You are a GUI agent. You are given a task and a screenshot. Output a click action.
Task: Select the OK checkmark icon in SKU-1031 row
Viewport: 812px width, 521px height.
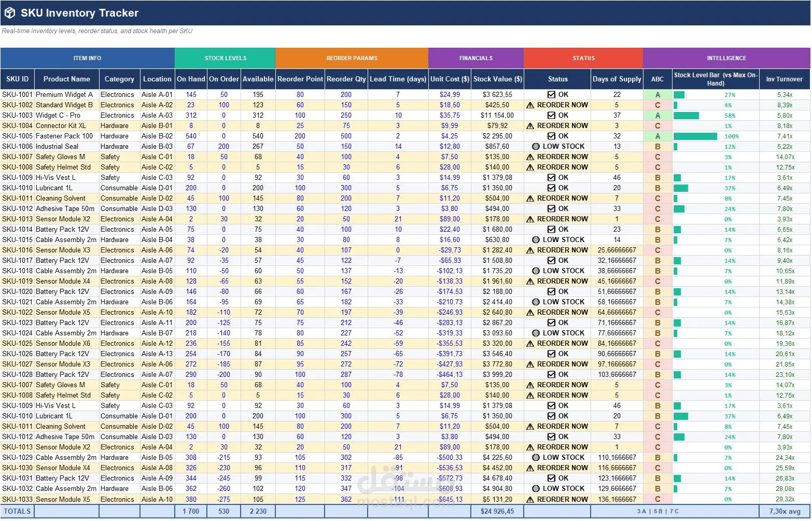tap(552, 478)
